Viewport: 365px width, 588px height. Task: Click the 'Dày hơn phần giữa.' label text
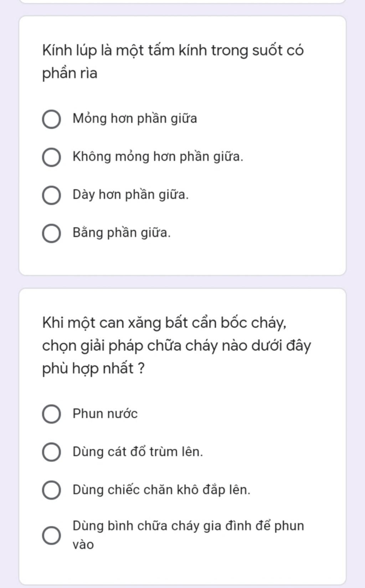(x=130, y=194)
